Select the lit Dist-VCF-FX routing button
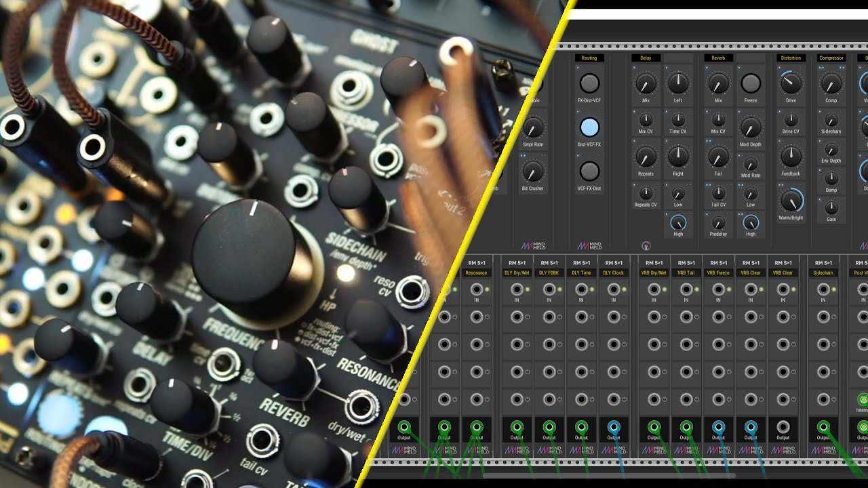 coord(590,127)
